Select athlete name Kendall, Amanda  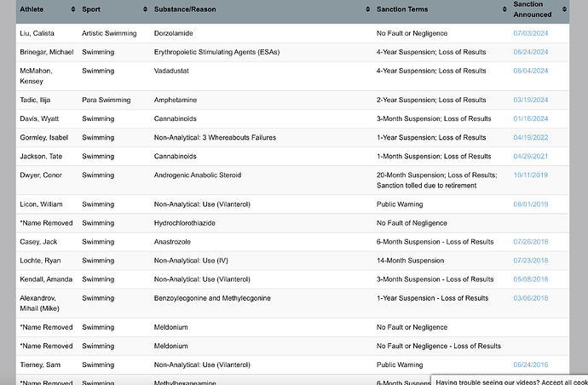(x=46, y=279)
